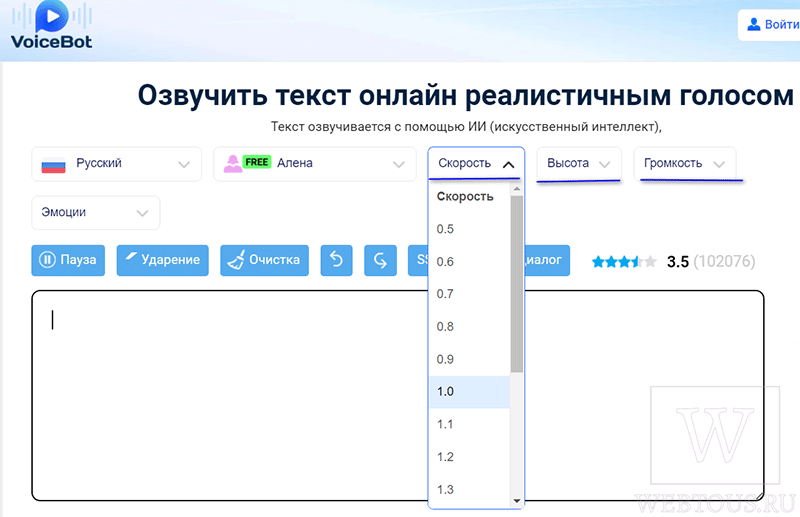Click the Пауза pause button
The height and width of the screenshot is (517, 800).
pos(68,260)
